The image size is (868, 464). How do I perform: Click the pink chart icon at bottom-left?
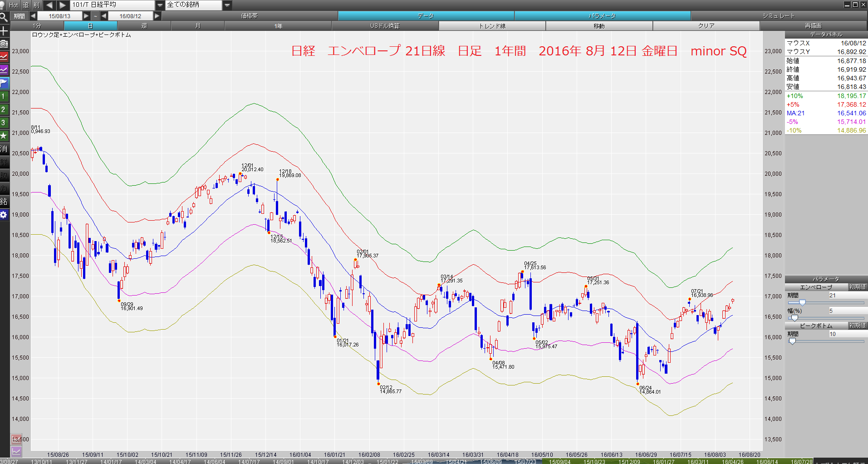16,439
